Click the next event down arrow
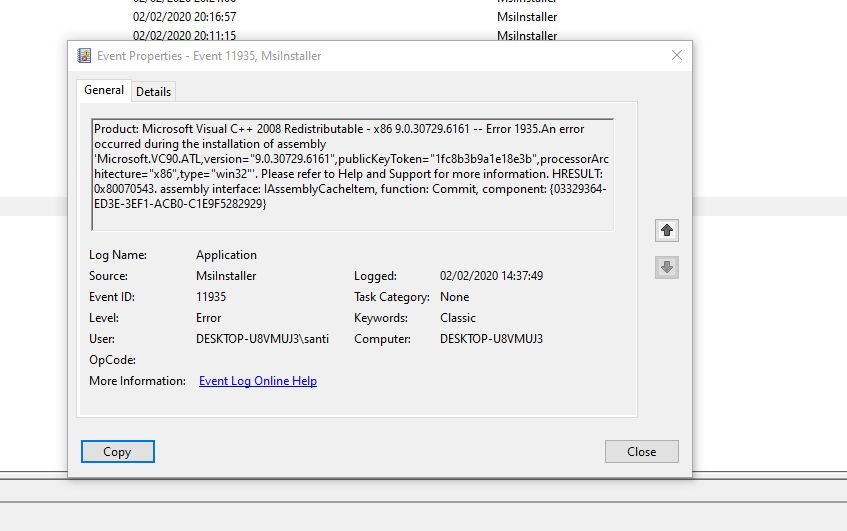847x531 pixels. (x=667, y=267)
